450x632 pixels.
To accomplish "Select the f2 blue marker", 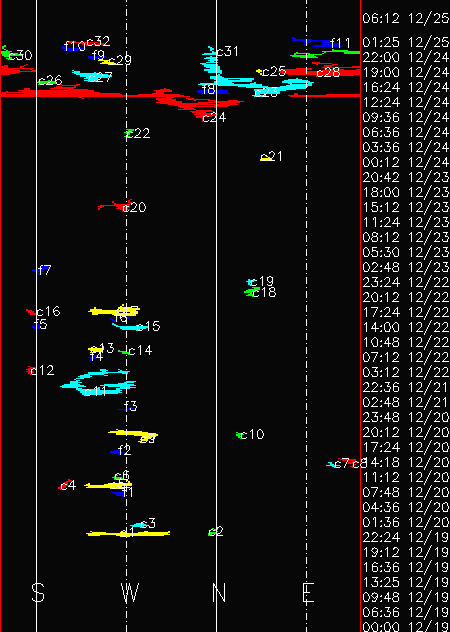I will tap(116, 452).
